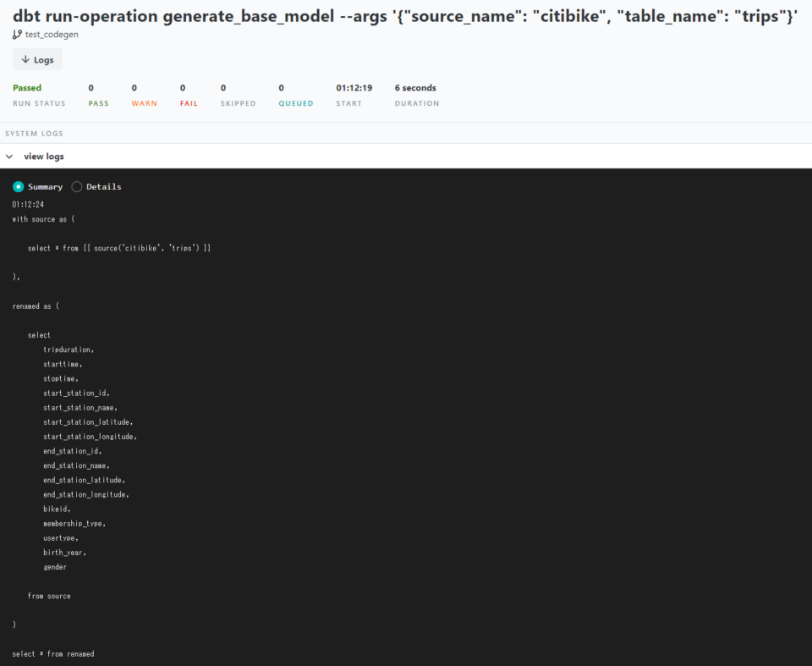Click the SKIPPED count indicator
Image resolution: width=812 pixels, height=666 pixels.
click(x=238, y=95)
